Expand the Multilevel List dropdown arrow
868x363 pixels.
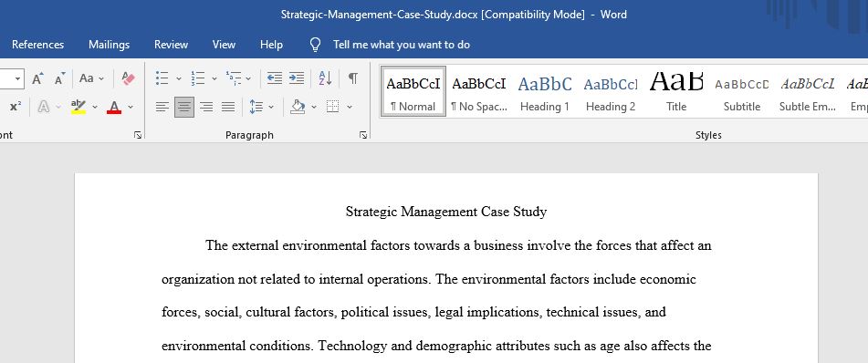248,78
